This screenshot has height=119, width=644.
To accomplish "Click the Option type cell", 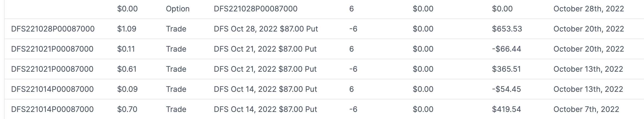I will (178, 9).
